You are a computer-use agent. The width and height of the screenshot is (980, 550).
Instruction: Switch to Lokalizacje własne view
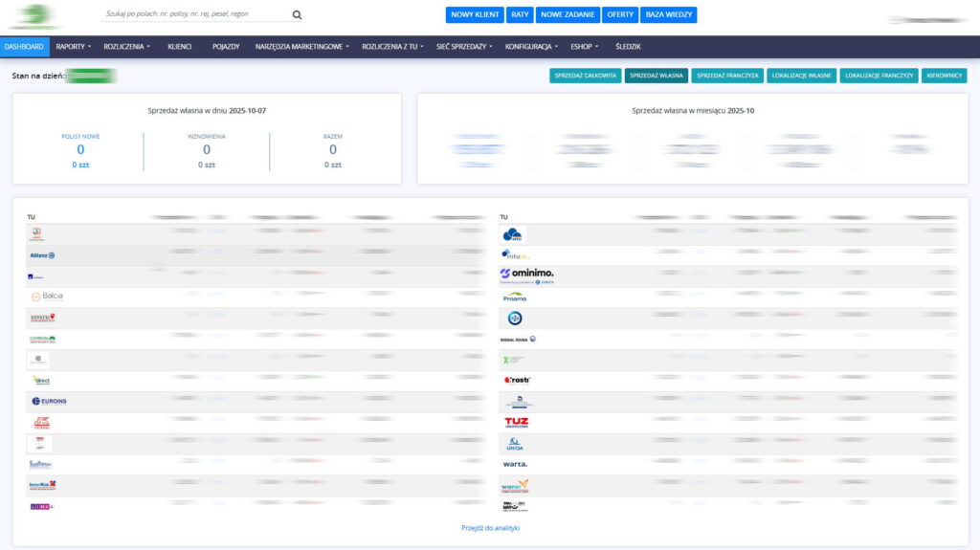802,76
